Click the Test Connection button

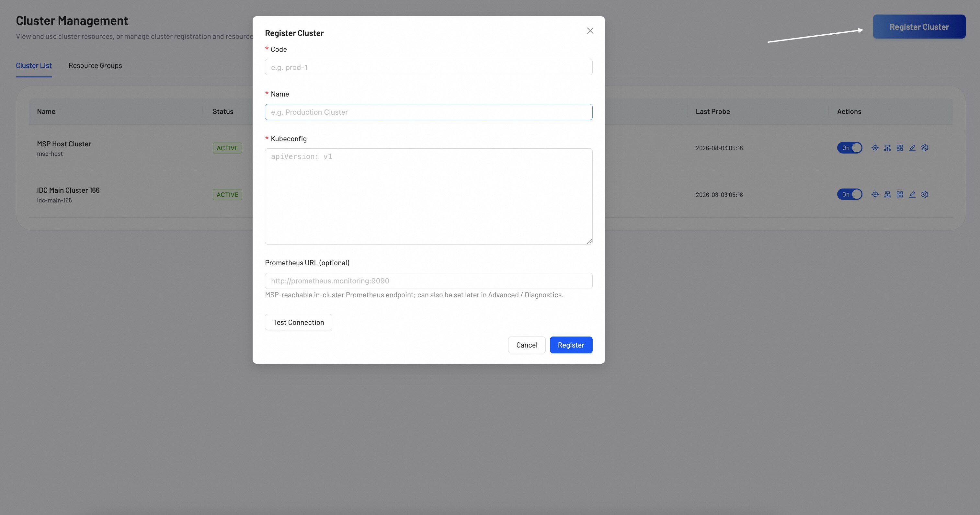298,322
